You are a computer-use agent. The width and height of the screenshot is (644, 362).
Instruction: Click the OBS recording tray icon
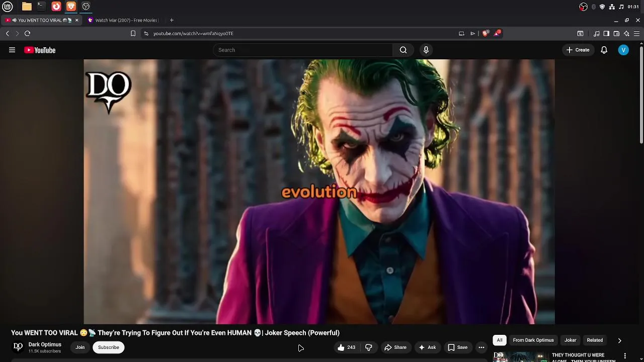click(x=583, y=7)
